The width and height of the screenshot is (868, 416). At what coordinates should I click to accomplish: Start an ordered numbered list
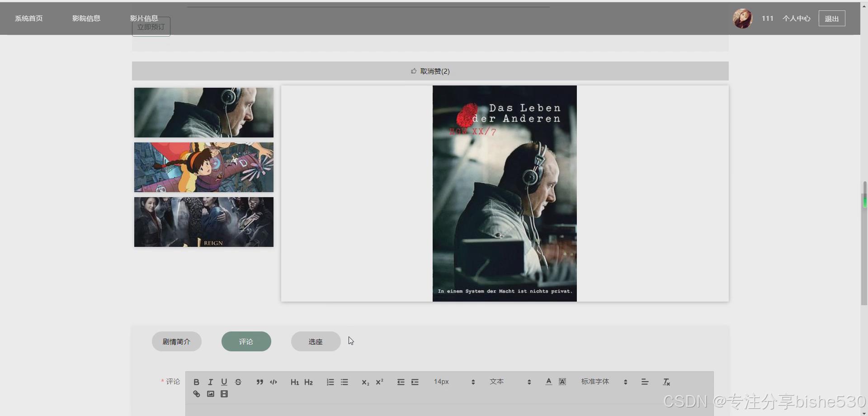click(330, 382)
